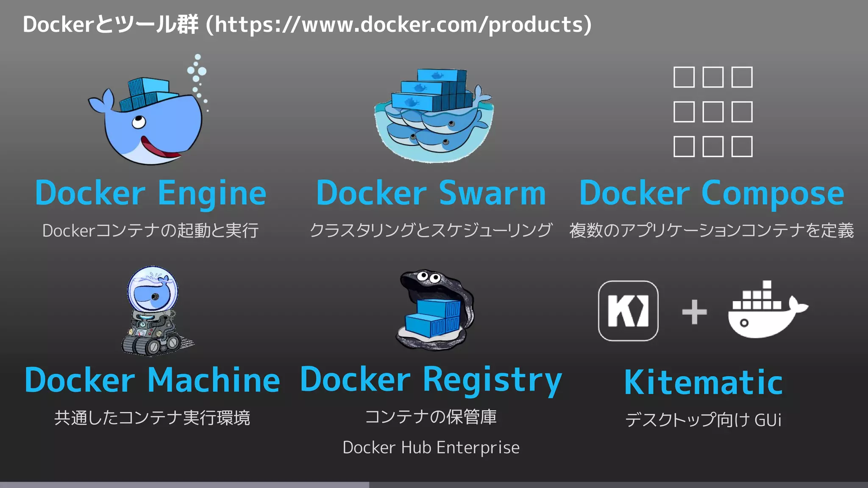
Task: Click the white Docker whale logo
Action: (x=768, y=309)
